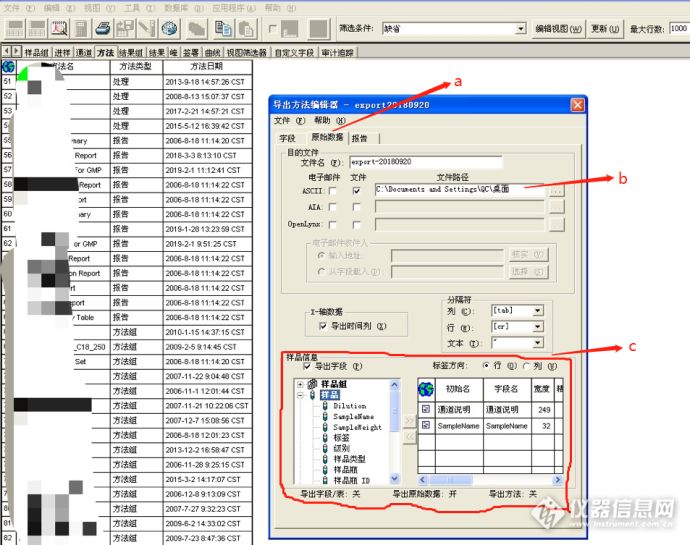The height and width of the screenshot is (545, 690).
Task: Toggle the ASCII 文件 checkbox
Action: pyautogui.click(x=356, y=191)
